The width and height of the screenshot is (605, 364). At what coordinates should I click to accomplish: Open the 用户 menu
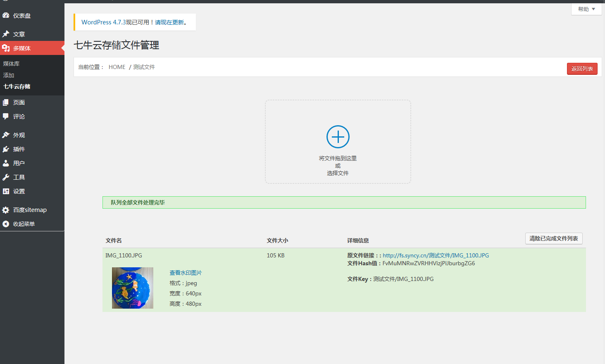click(x=32, y=163)
